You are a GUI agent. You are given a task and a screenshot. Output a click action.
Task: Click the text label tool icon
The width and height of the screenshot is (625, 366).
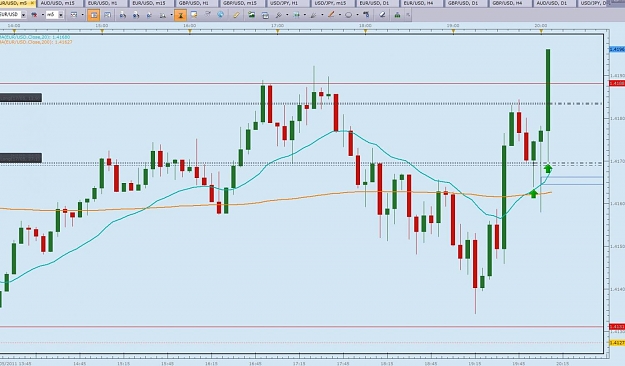(x=366, y=15)
